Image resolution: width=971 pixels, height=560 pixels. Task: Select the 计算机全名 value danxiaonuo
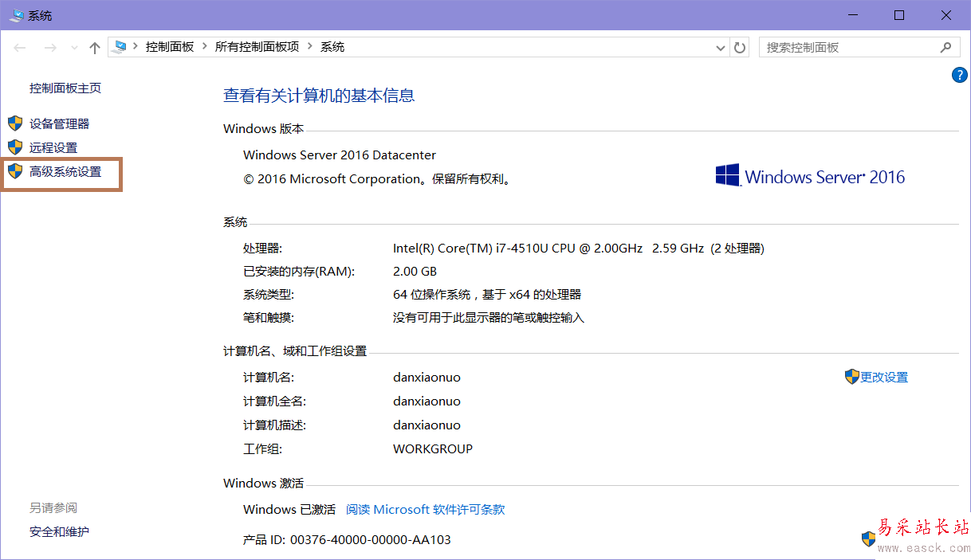pyautogui.click(x=427, y=401)
